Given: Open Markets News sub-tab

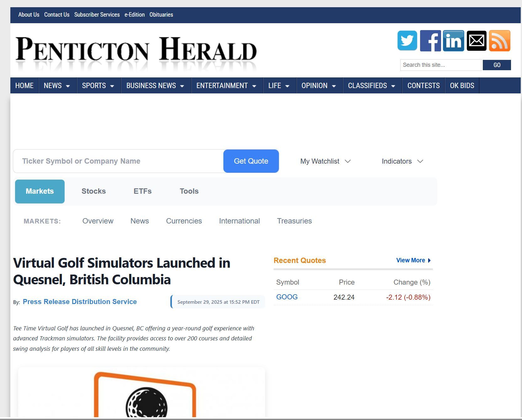Looking at the screenshot, I should (x=140, y=221).
